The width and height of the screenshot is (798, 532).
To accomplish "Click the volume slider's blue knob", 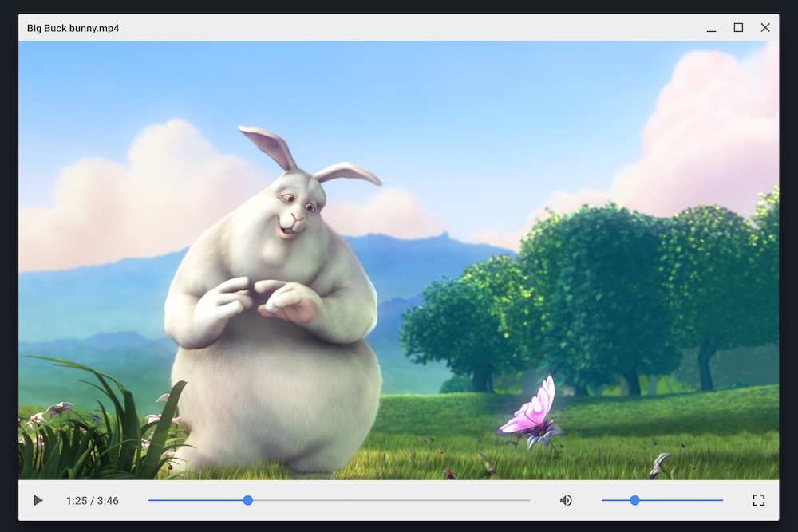I will pyautogui.click(x=634, y=500).
